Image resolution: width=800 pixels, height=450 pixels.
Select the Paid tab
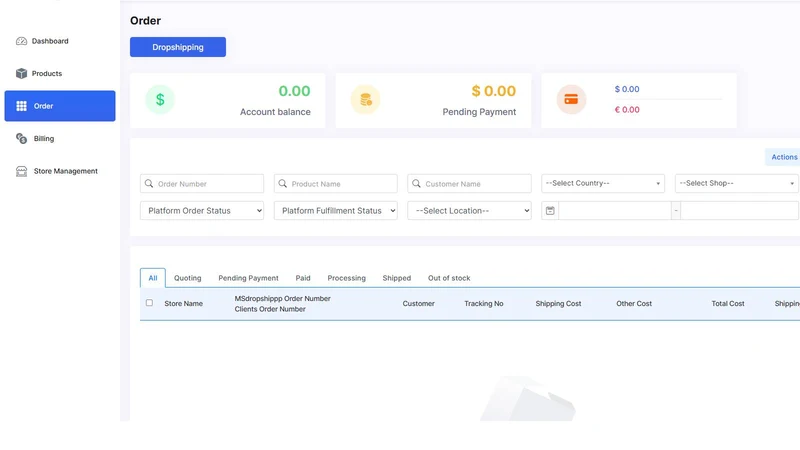point(303,278)
